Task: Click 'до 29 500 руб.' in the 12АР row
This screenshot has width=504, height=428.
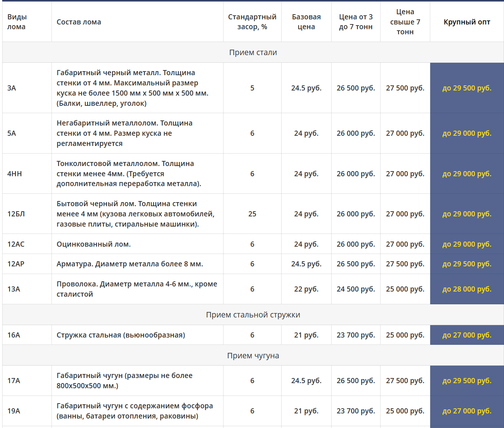Action: coord(467,264)
